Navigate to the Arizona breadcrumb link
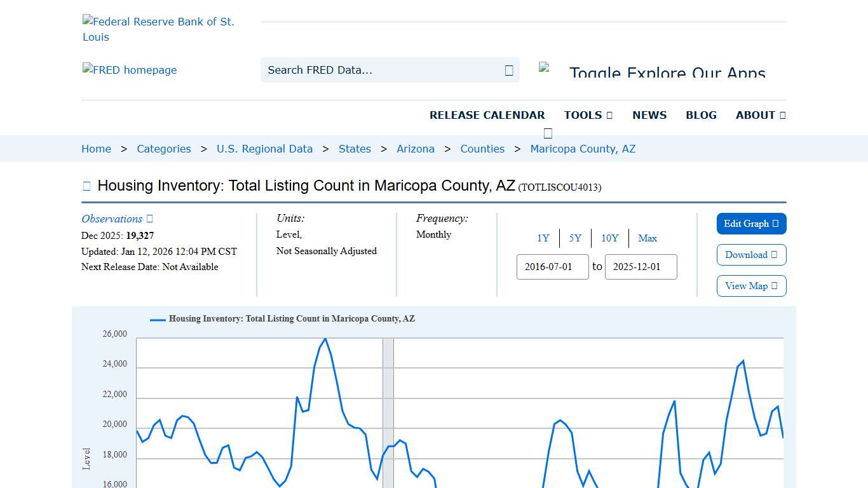868x488 pixels. tap(416, 149)
